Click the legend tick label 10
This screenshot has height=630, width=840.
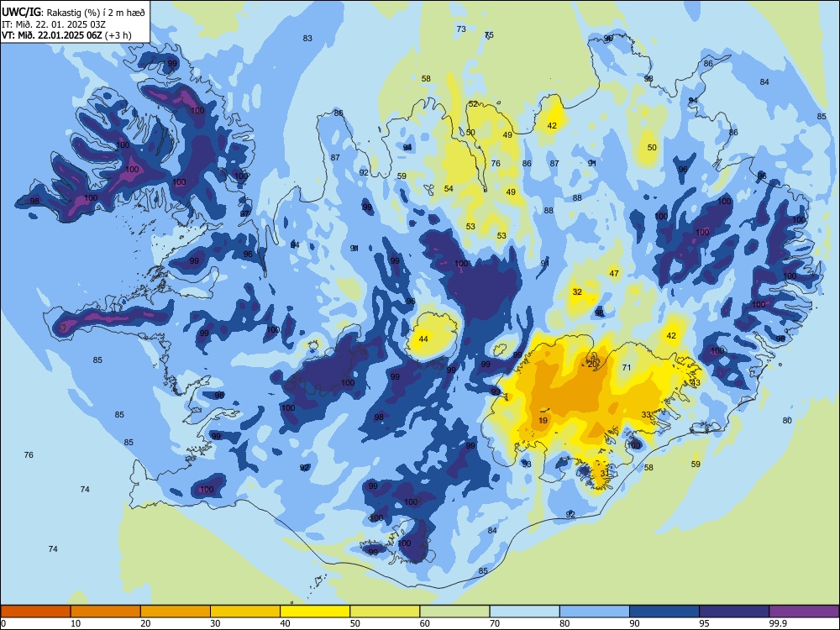(76, 623)
